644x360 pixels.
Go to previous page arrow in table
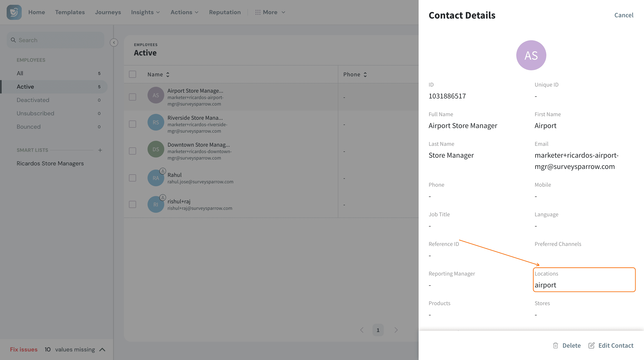[362, 330]
